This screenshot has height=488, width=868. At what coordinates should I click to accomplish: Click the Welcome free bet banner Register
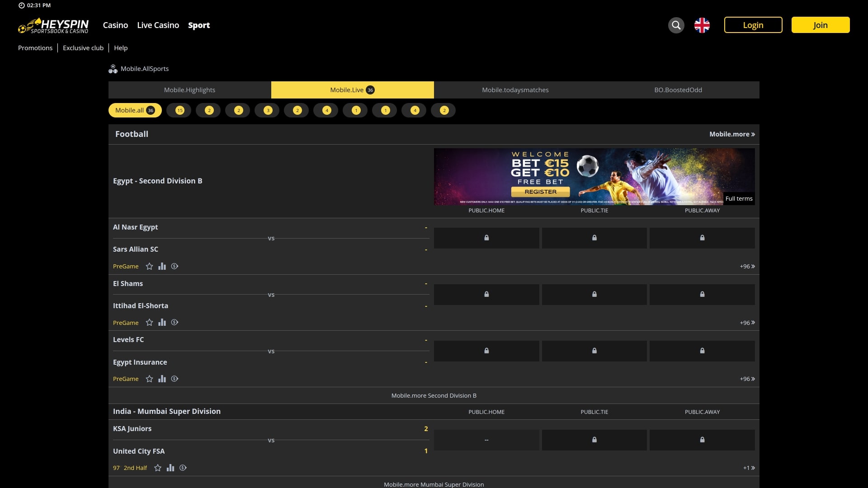540,192
